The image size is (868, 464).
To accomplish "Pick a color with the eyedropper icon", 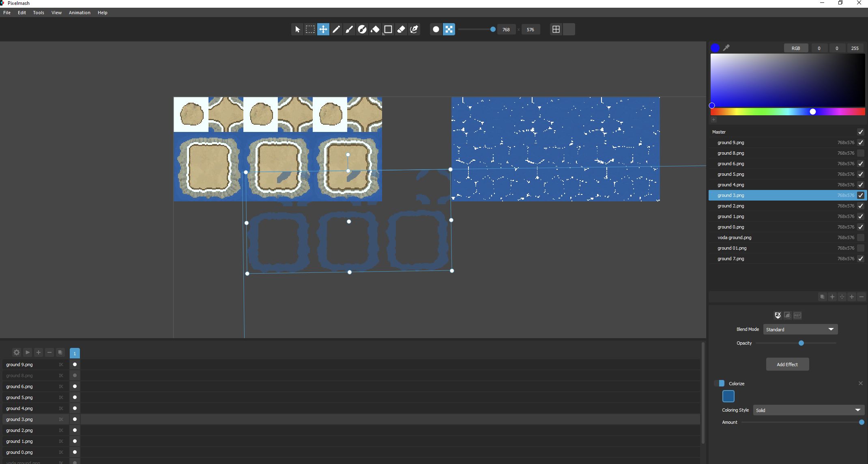I will click(x=726, y=48).
